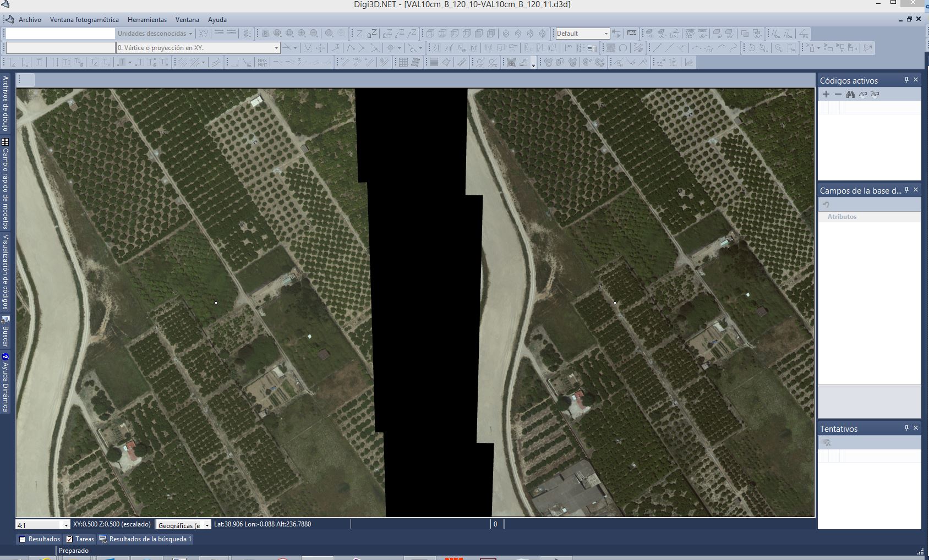Toggle auto-hide pin on Tentativos panel
This screenshot has height=560, width=929.
[x=906, y=428]
